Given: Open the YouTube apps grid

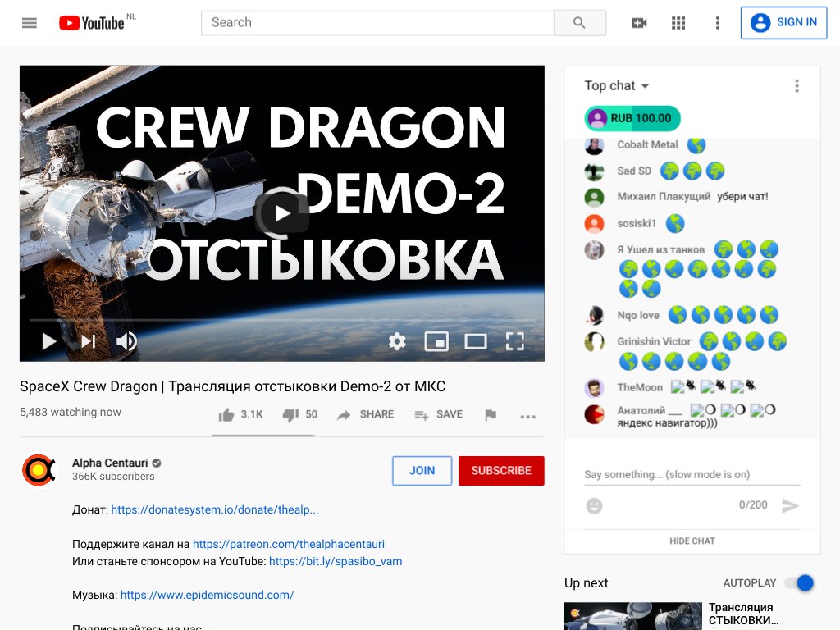Looking at the screenshot, I should pos(678,22).
